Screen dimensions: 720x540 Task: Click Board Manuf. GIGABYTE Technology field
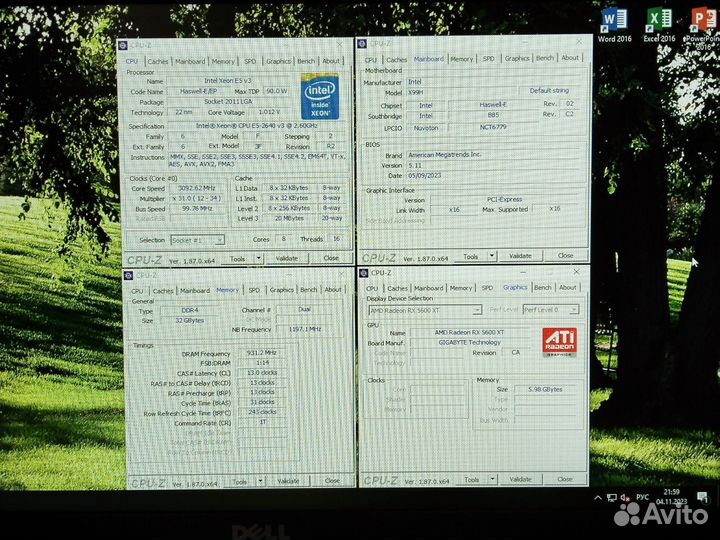tap(469, 342)
